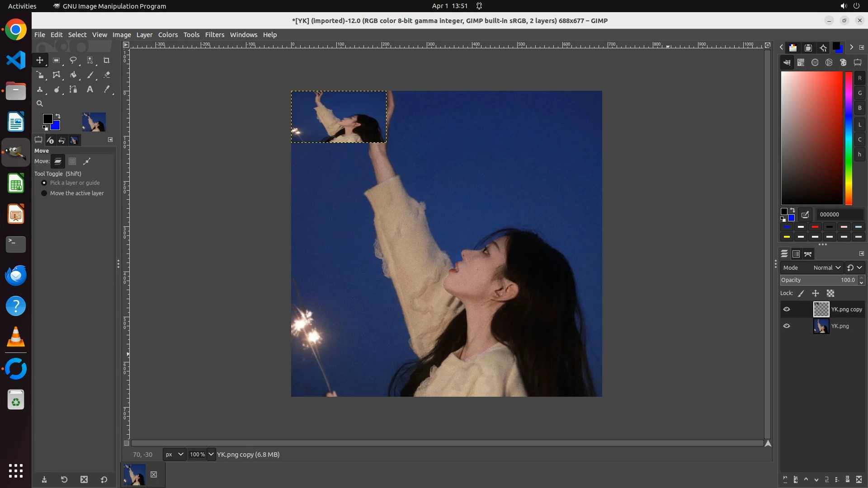Viewport: 868px width, 488px height.
Task: Open the layer Mode dropdown
Action: 826,268
